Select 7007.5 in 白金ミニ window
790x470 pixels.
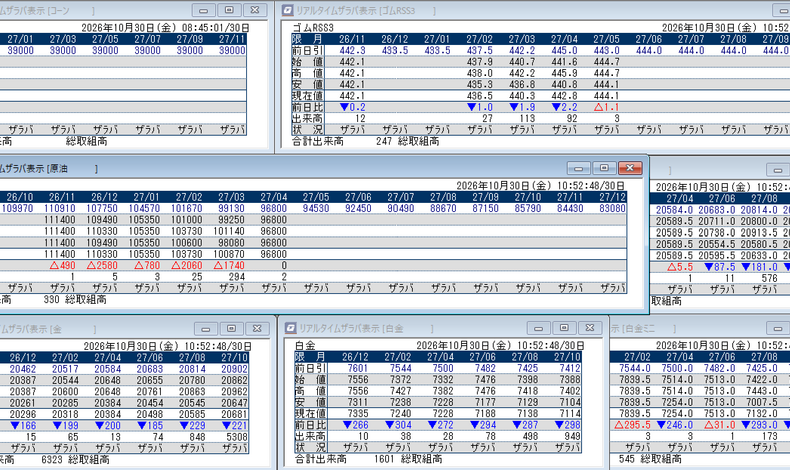[x=762, y=402]
